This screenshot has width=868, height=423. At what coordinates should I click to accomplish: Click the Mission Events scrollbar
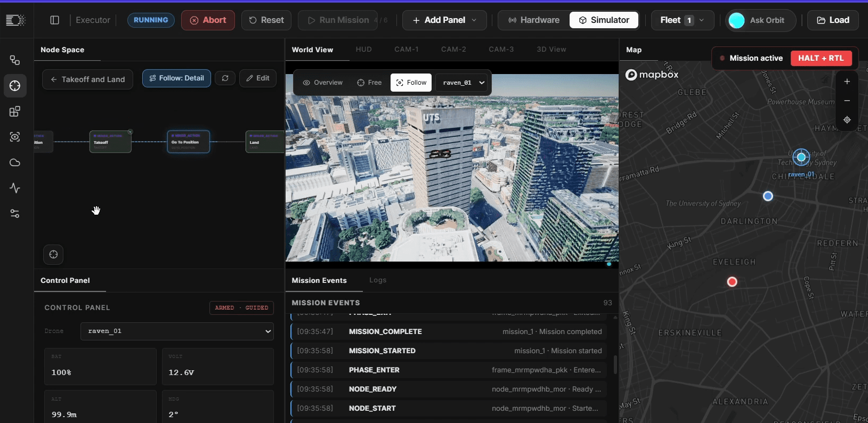click(x=615, y=364)
